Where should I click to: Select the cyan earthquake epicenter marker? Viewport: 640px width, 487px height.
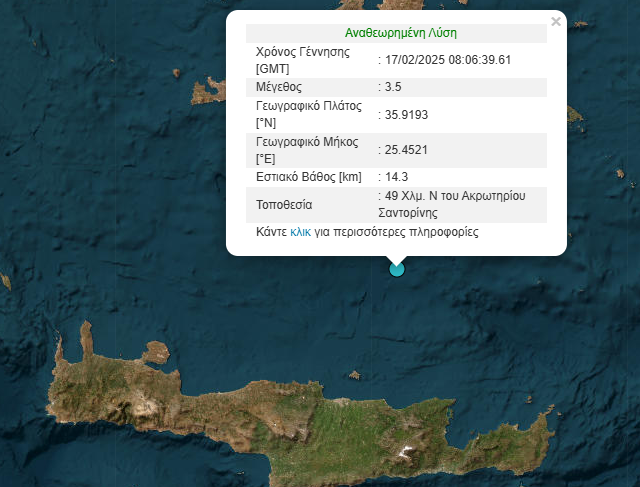(x=397, y=269)
